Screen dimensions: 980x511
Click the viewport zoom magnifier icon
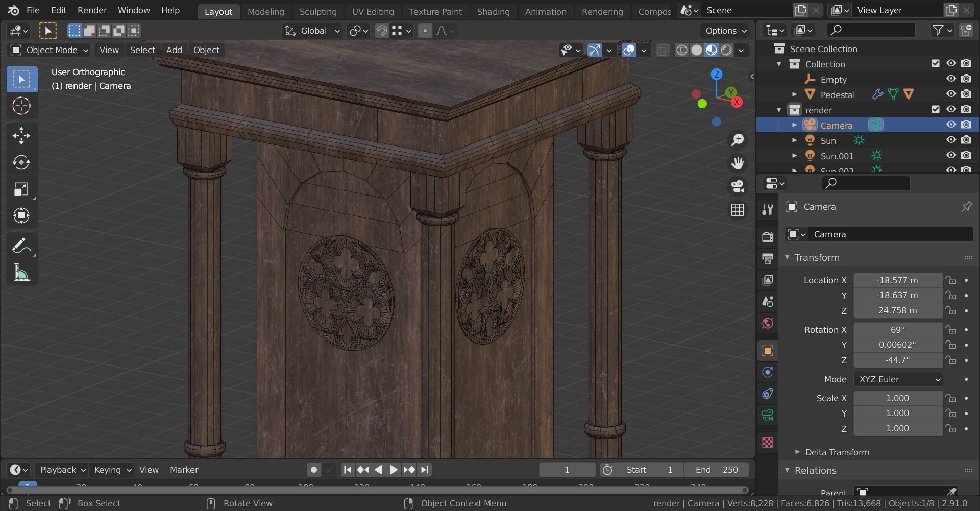738,140
